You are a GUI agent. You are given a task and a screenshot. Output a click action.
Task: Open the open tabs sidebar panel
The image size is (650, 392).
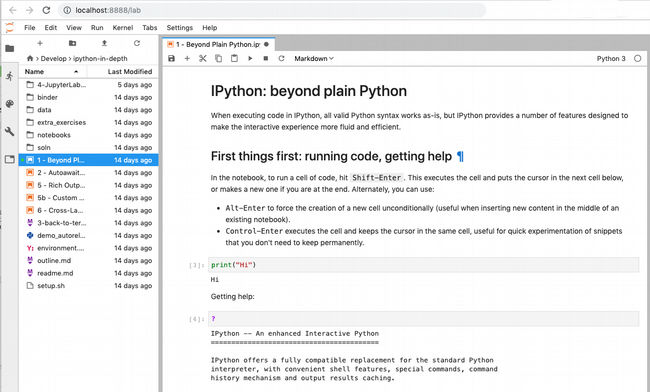pyautogui.click(x=10, y=159)
